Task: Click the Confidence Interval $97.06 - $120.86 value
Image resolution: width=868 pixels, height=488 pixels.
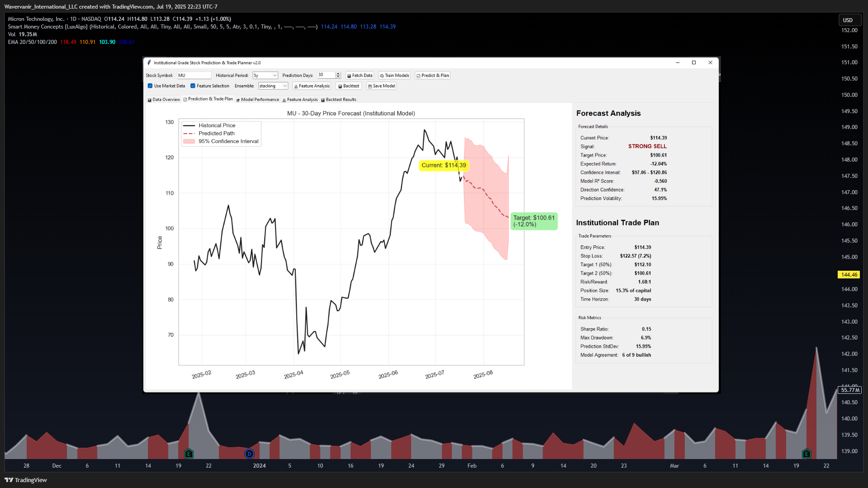Action: tap(649, 172)
